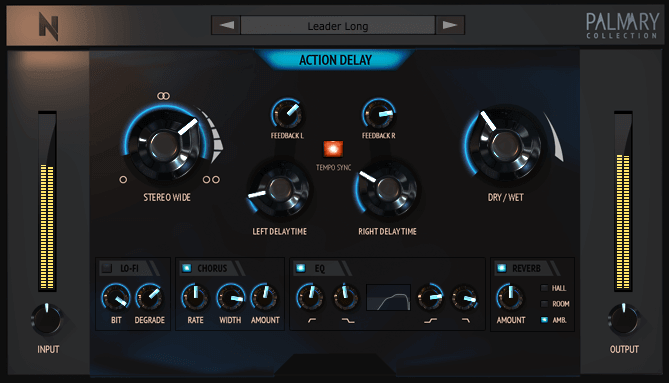Go to the previous preset with left arrow
Viewport: 669px width, 383px height.
click(x=226, y=25)
